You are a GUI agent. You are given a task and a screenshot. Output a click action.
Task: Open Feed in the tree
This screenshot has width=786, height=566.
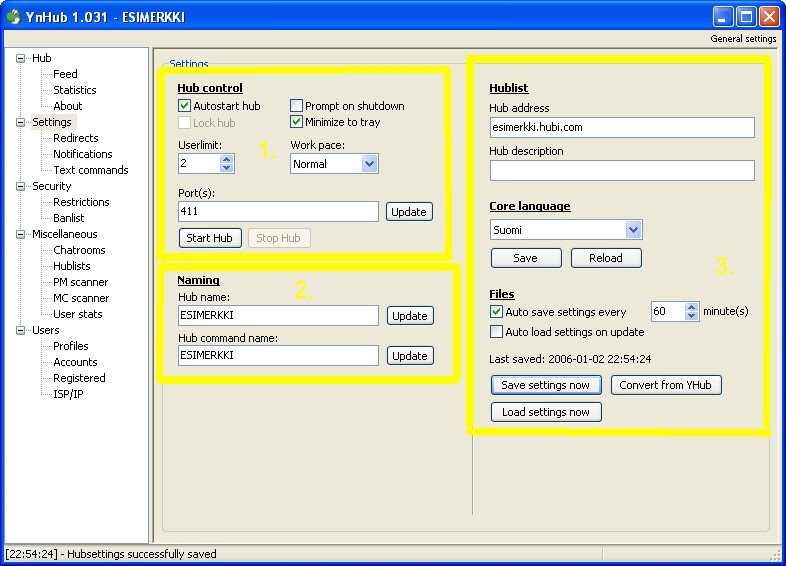coord(65,74)
